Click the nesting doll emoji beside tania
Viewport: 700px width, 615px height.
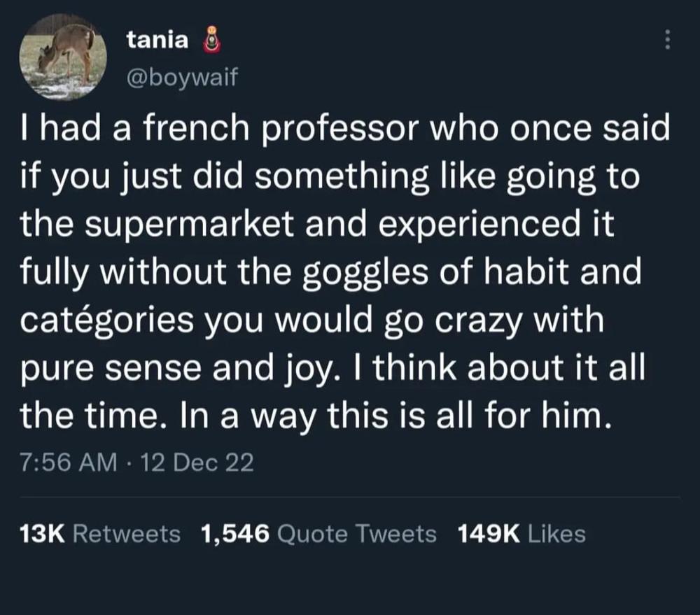(212, 41)
